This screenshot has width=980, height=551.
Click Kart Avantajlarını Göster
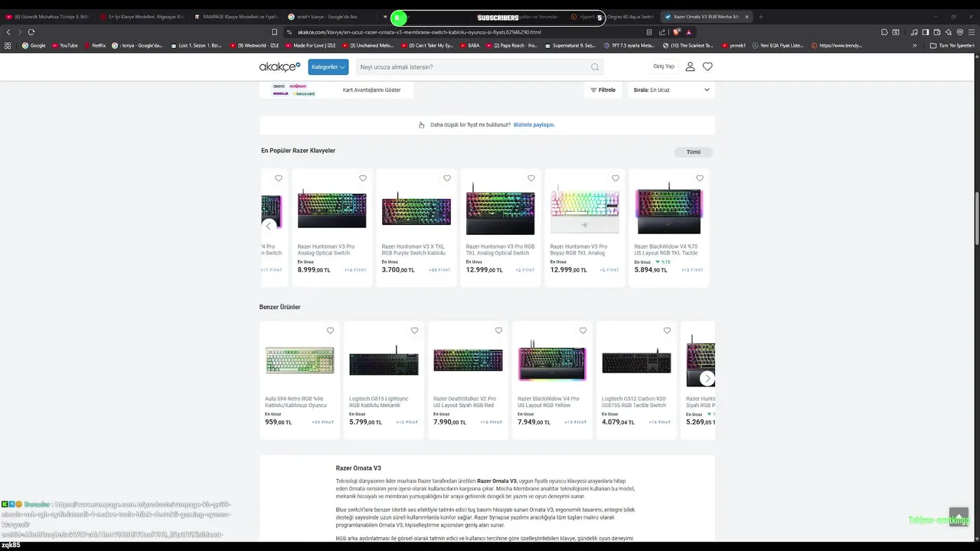pyautogui.click(x=371, y=90)
